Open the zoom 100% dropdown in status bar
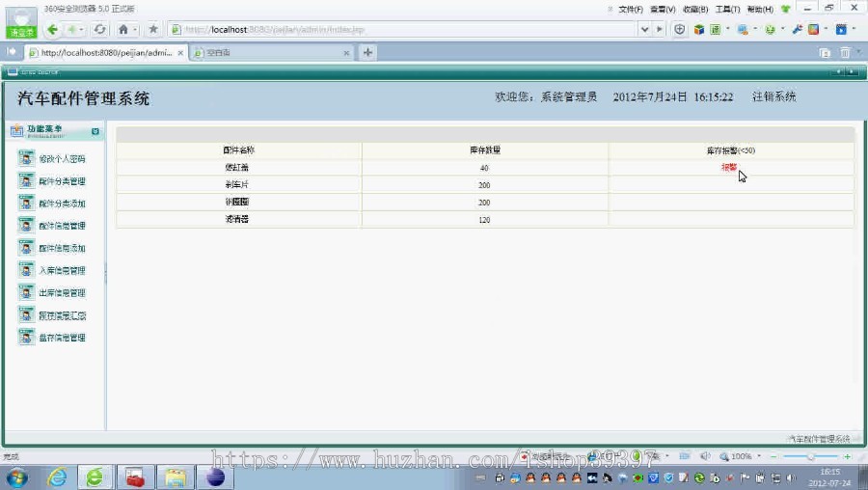The image size is (868, 490). (759, 456)
